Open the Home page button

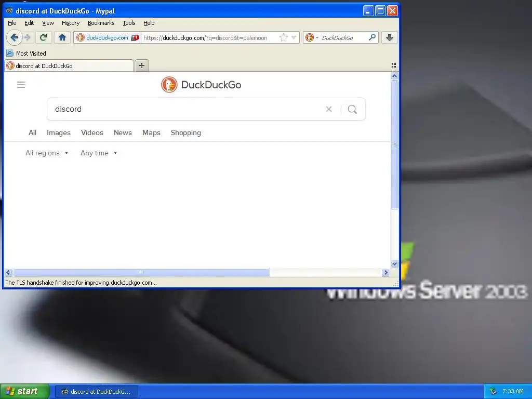[62, 37]
